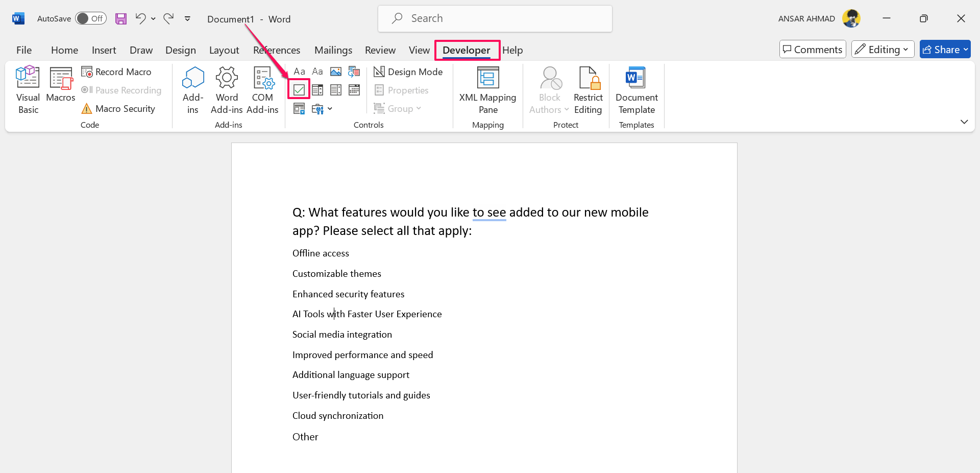Switch to the Design tab

click(181, 50)
